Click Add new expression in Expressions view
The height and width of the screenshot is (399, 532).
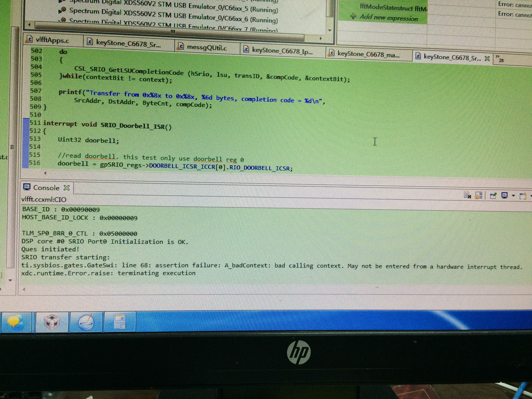tap(388, 18)
